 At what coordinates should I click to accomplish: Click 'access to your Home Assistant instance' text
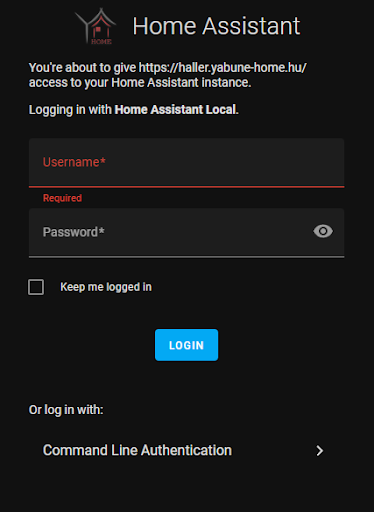tap(139, 83)
